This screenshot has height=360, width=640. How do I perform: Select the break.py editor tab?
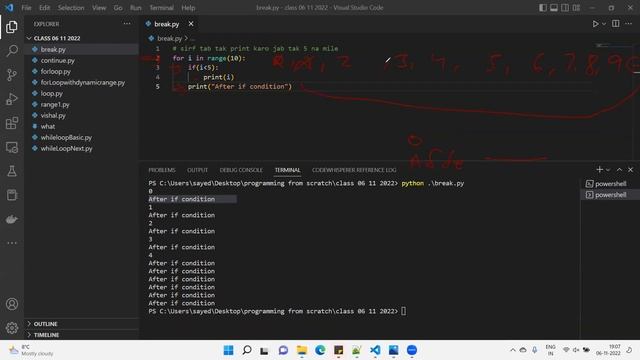pyautogui.click(x=167, y=24)
